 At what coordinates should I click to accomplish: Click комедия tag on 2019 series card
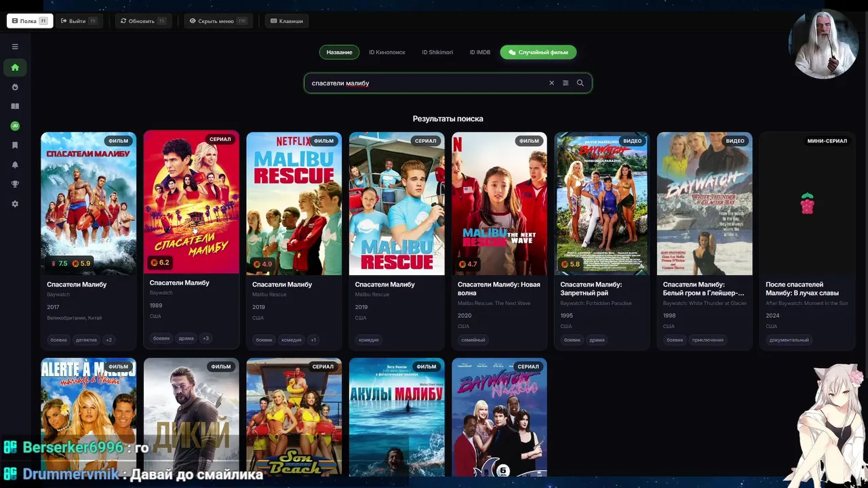coord(368,340)
